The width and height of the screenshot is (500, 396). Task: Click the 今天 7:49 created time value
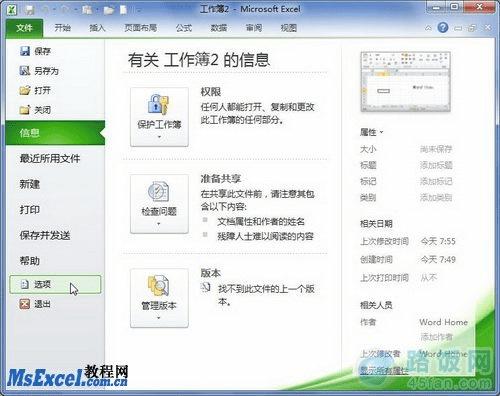[438, 259]
